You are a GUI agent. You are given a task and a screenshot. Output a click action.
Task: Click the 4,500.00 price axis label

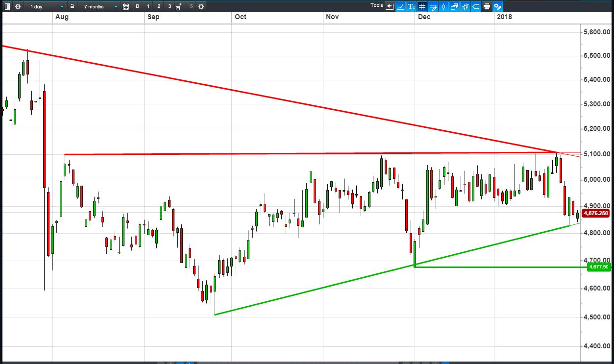point(597,317)
